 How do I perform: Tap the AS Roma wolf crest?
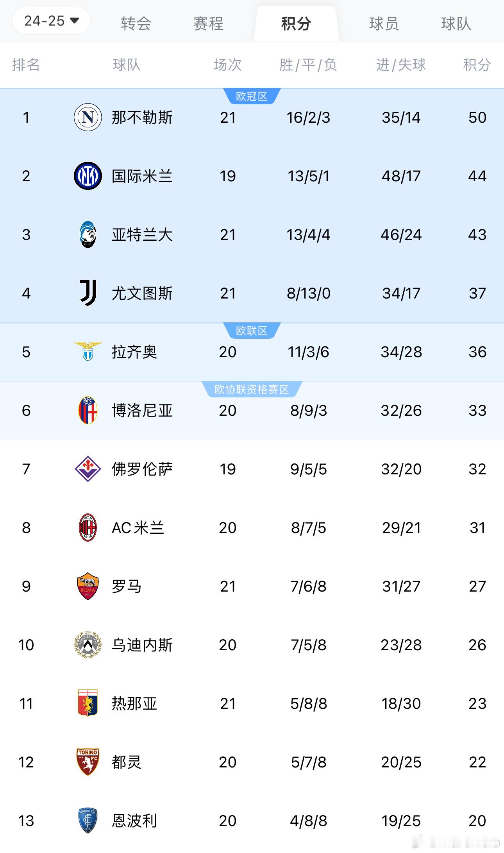88,586
